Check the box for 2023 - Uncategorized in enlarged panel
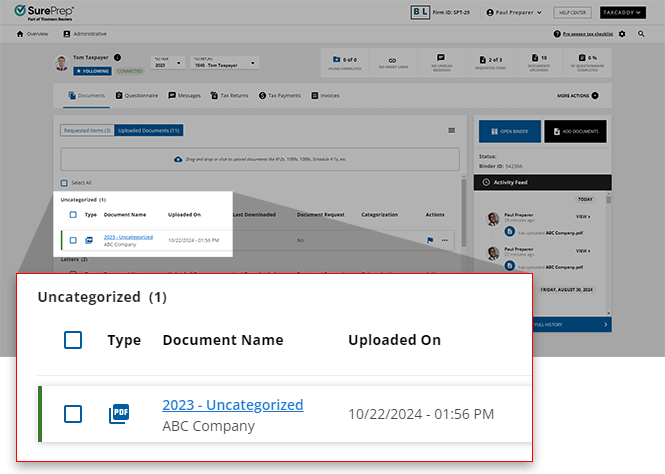Image resolution: width=665 pixels, height=474 pixels. tap(73, 413)
